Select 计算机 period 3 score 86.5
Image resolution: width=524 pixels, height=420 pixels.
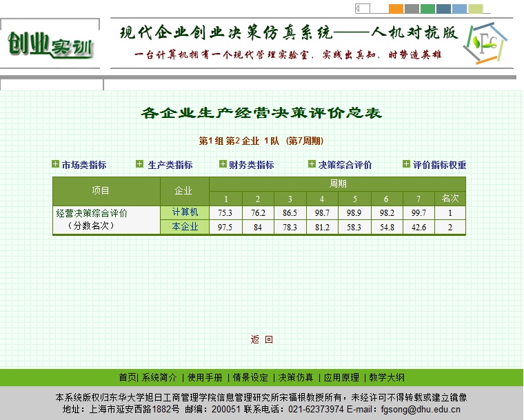pyautogui.click(x=290, y=212)
